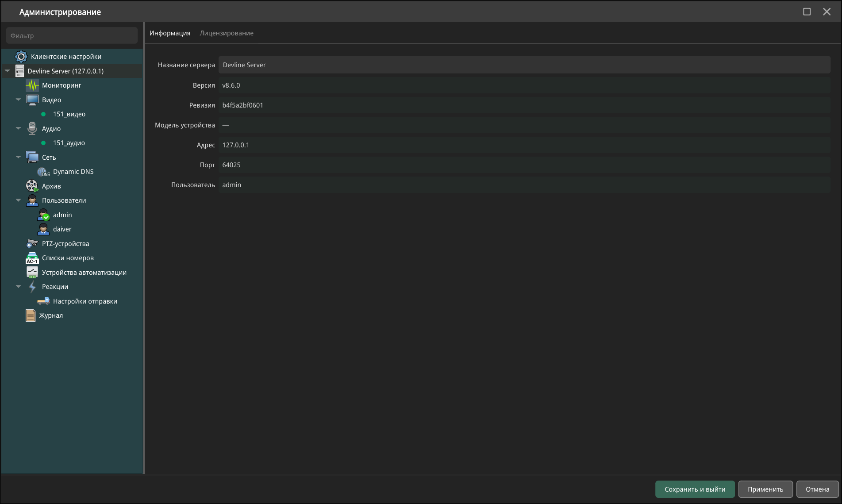
Task: Click the Применить button
Action: point(765,489)
